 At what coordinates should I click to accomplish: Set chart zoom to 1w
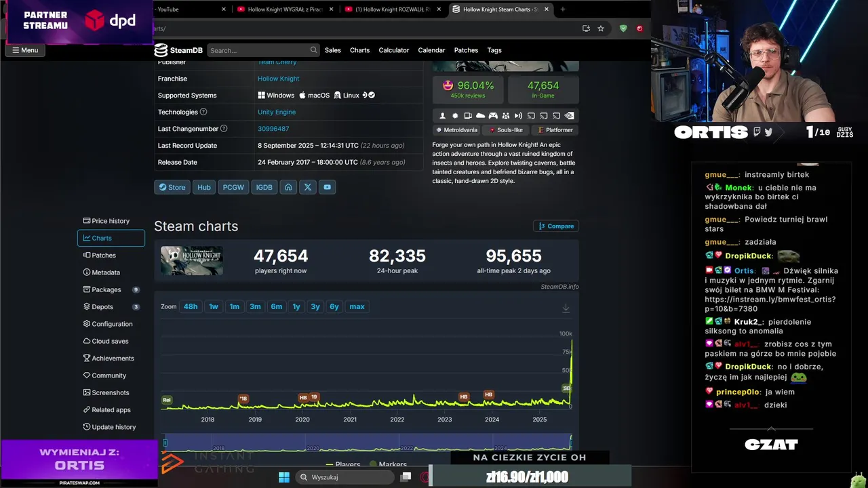click(x=214, y=307)
